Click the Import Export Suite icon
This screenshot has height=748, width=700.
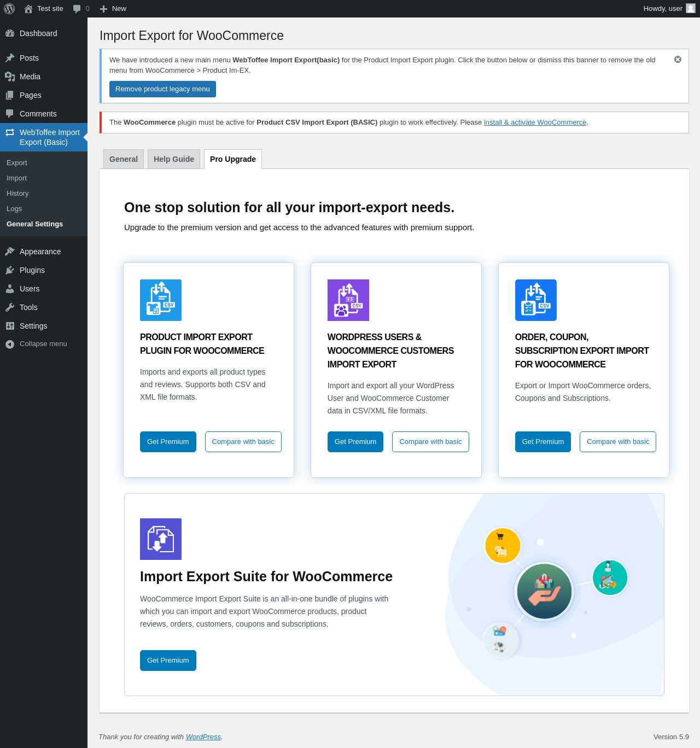click(161, 539)
